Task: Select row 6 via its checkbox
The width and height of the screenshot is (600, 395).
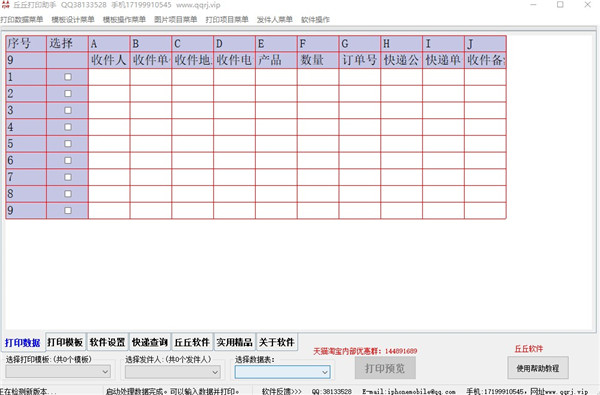Action: [x=68, y=160]
